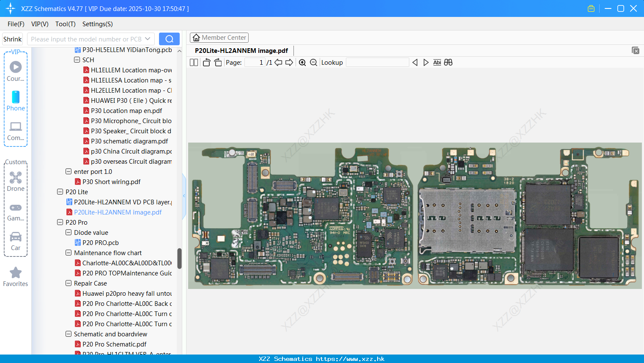Zoom out of the PDF

(x=313, y=62)
